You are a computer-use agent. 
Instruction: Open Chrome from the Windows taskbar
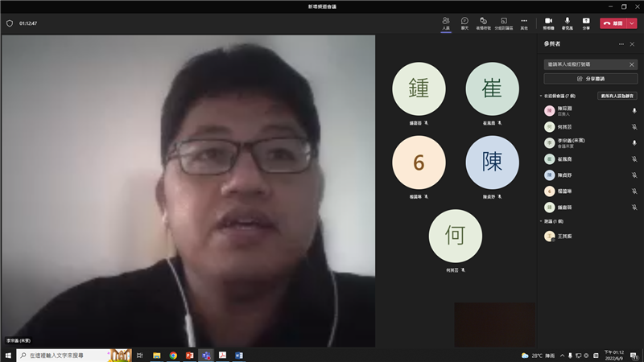click(173, 355)
